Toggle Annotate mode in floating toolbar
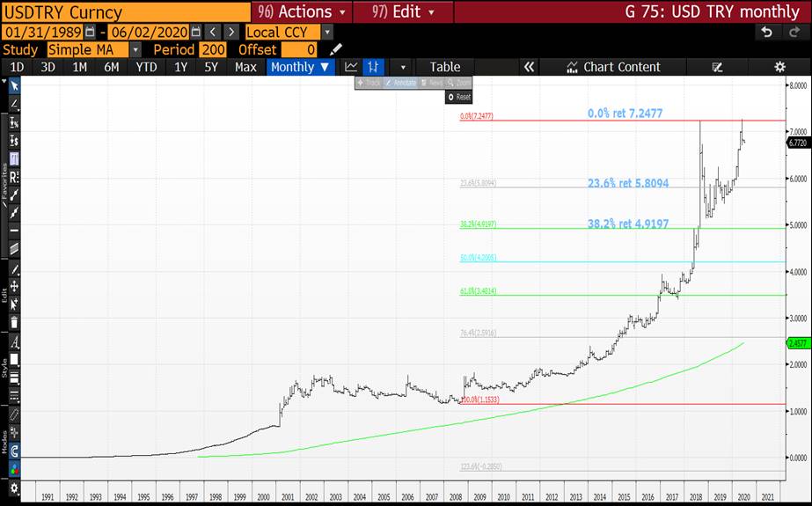Image resolution: width=812 pixels, height=506 pixels. (x=400, y=83)
